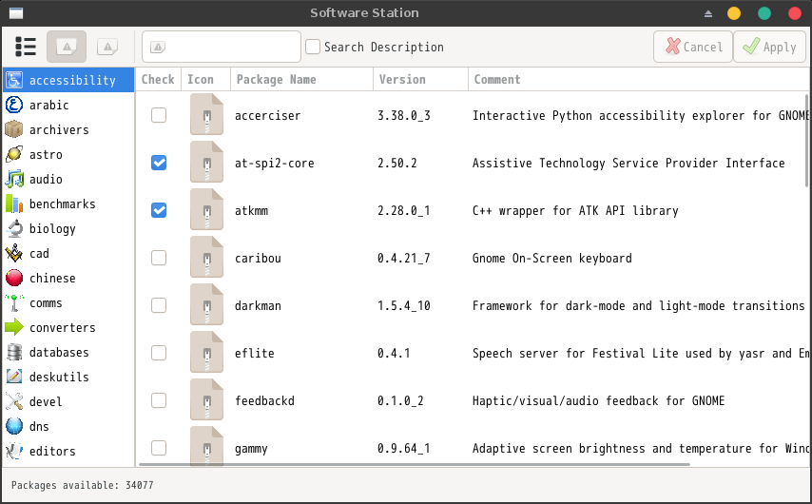This screenshot has width=812, height=504.
Task: Check the caribou package checkbox
Action: coord(159,258)
